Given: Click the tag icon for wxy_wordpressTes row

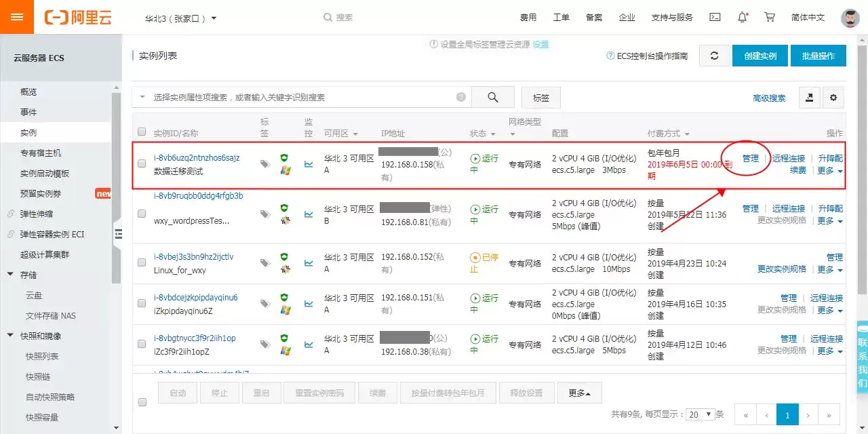Looking at the screenshot, I should [264, 214].
